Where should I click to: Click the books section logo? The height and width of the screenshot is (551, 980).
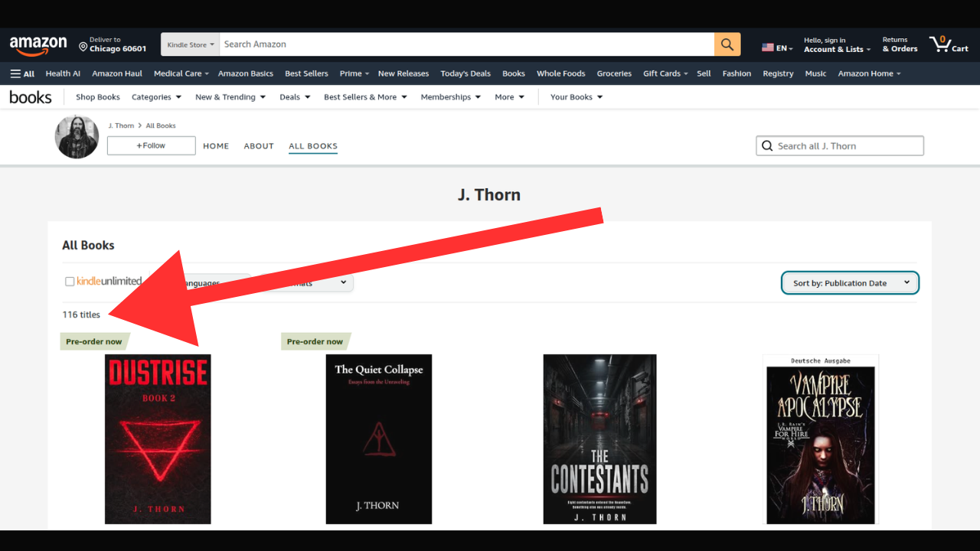[x=31, y=97]
